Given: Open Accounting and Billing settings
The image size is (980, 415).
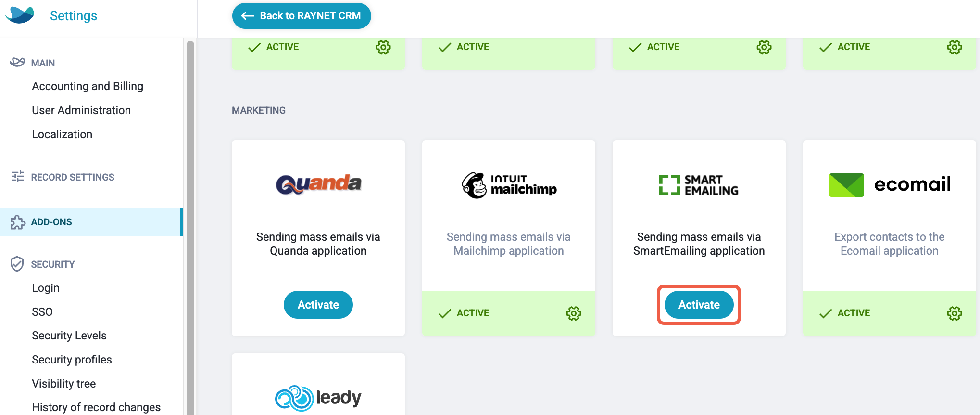Looking at the screenshot, I should point(88,86).
